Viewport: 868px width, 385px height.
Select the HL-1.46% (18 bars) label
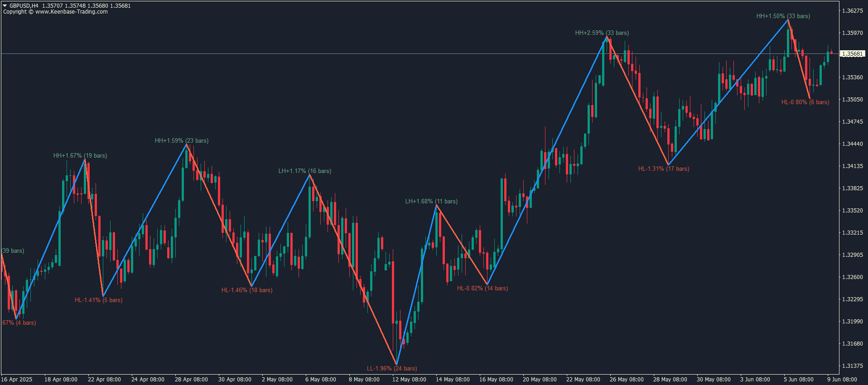[x=247, y=290]
